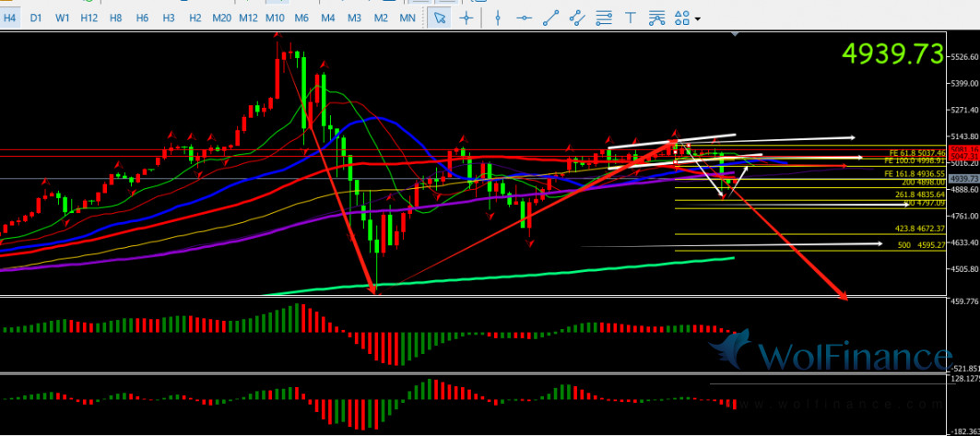Select the MN monthly timeframe
The image size is (980, 436).
[407, 18]
